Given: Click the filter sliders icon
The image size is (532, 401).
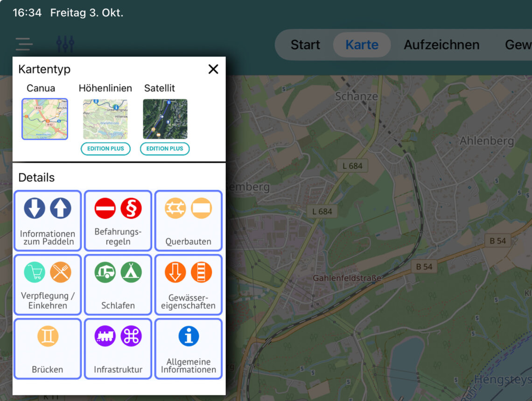Looking at the screenshot, I should (x=65, y=44).
